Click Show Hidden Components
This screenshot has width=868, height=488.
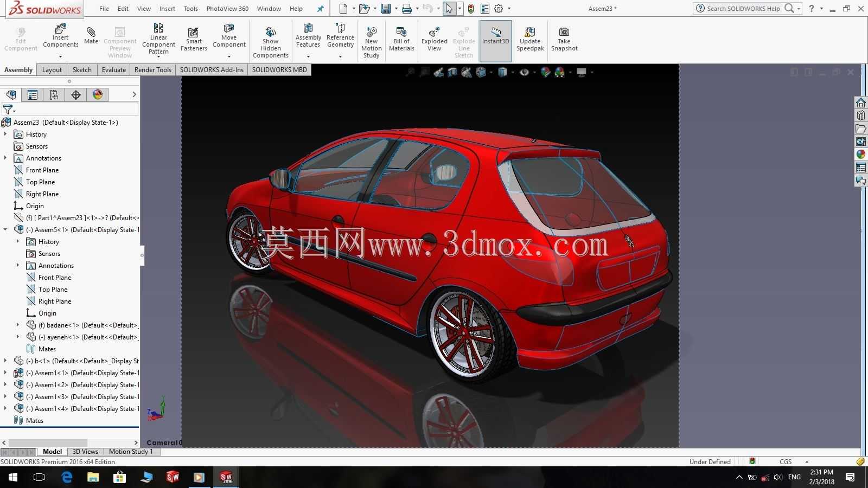point(270,42)
